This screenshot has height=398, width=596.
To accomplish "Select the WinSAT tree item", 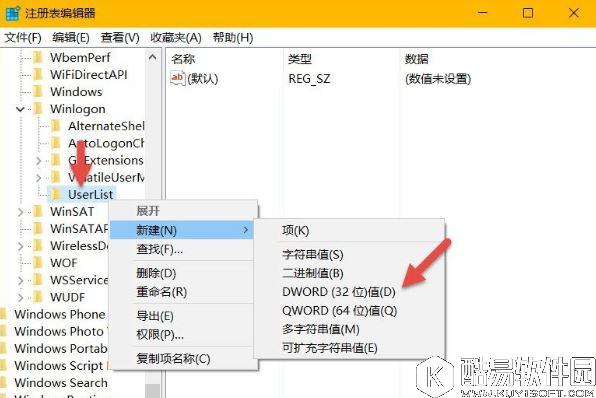I will [x=72, y=211].
